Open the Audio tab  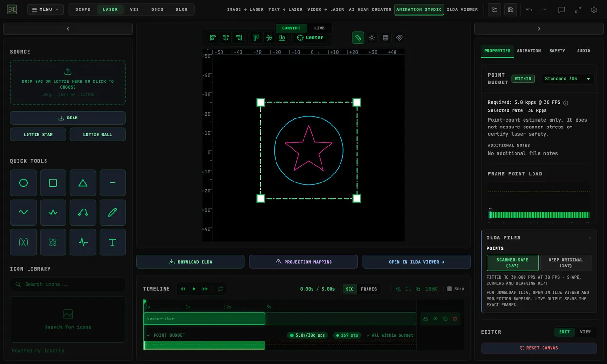(583, 51)
